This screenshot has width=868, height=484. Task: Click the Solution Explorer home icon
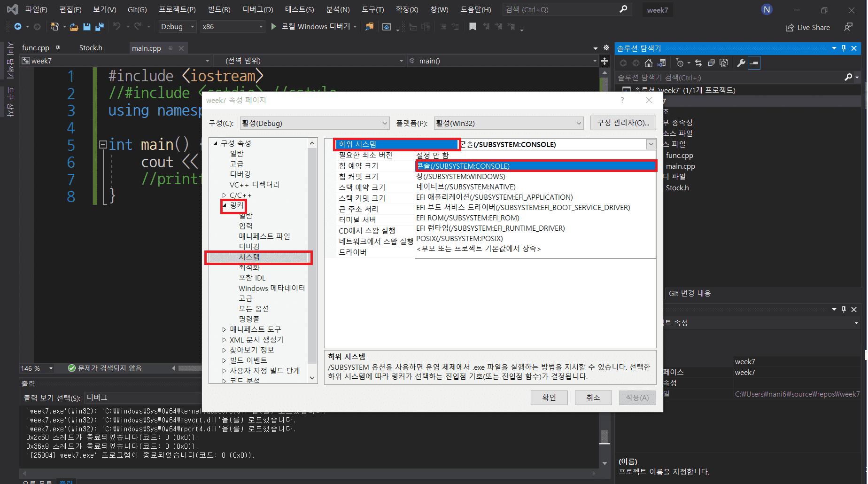(x=649, y=63)
